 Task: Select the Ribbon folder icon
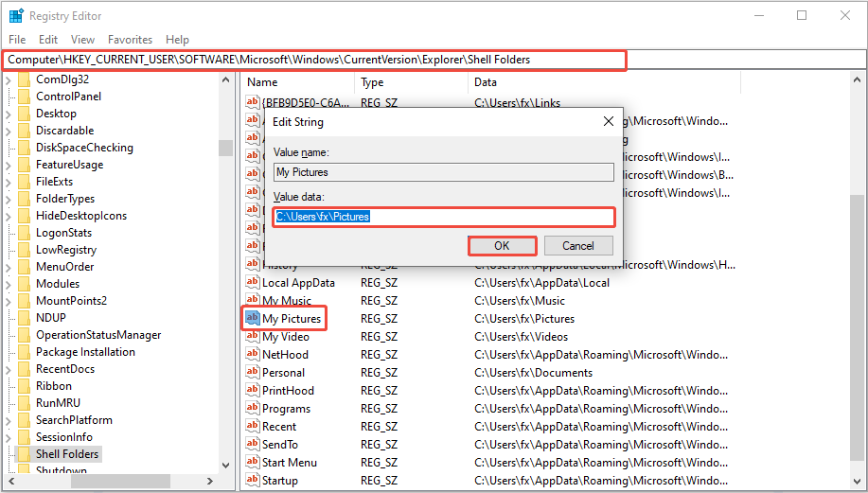[x=24, y=386]
